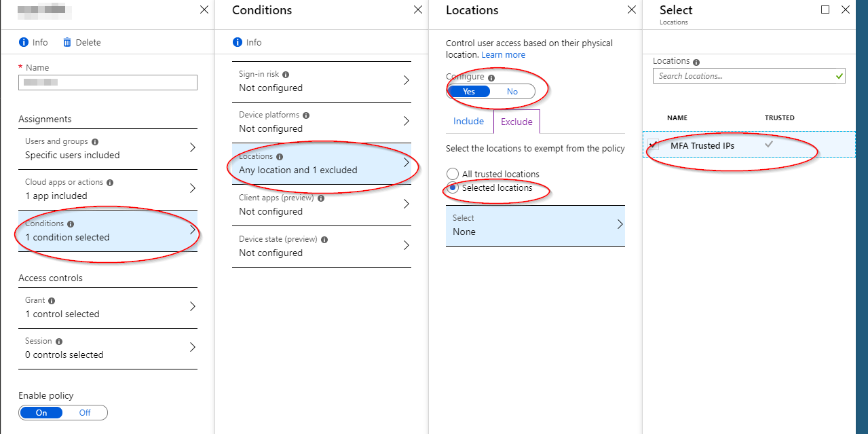Expand the Select None locations row
The image size is (868, 434).
click(535, 225)
